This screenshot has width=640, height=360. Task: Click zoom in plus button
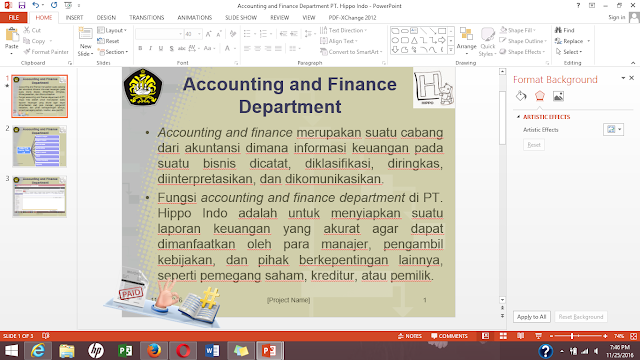coord(605,336)
